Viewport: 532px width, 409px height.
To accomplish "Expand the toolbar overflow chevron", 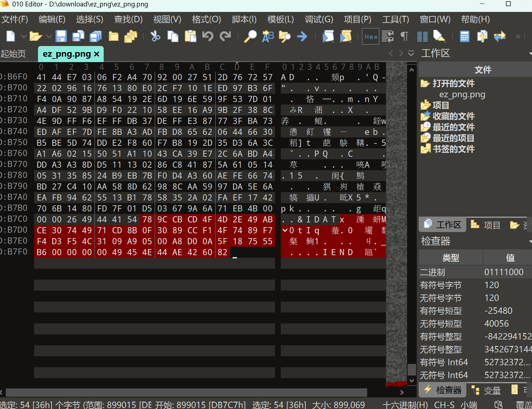I will 518,36.
